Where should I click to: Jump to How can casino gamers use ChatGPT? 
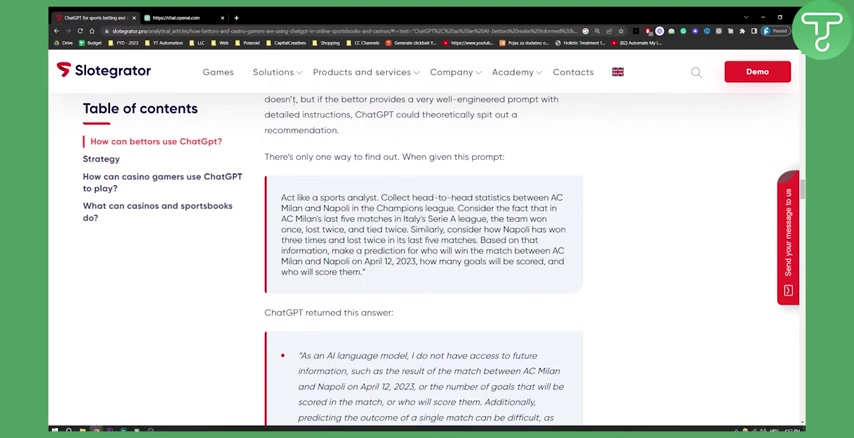click(162, 182)
